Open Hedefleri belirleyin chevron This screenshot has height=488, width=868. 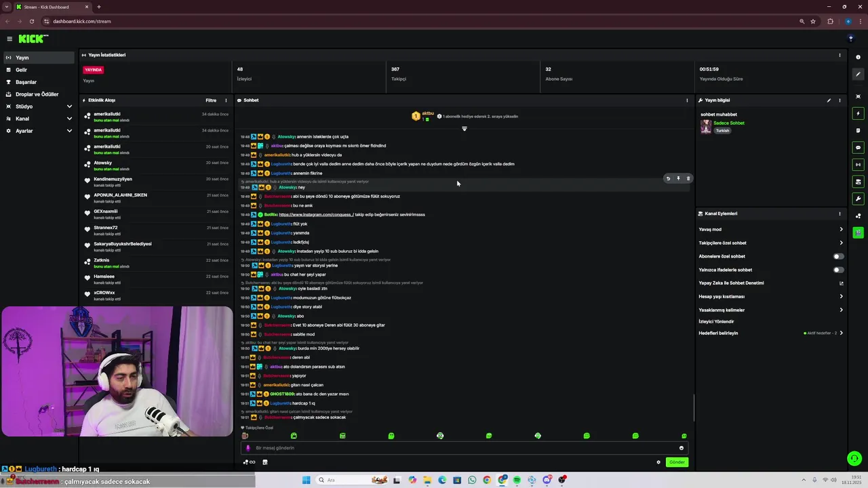point(842,333)
